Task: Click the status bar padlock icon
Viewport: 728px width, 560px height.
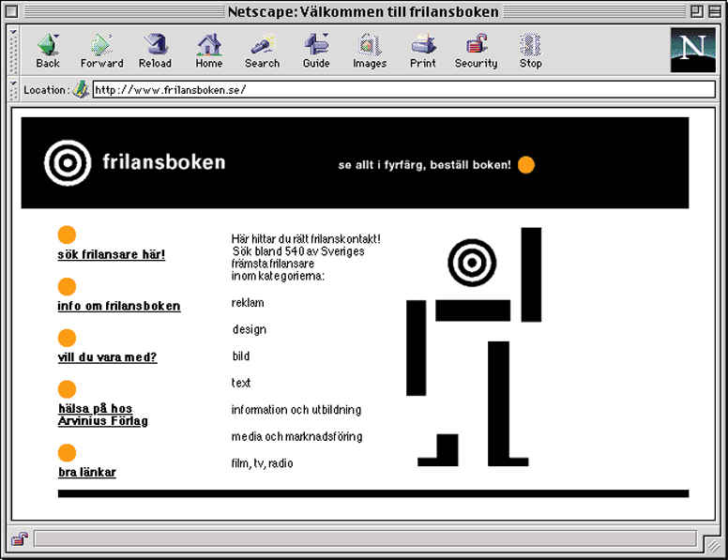Action: [x=20, y=538]
